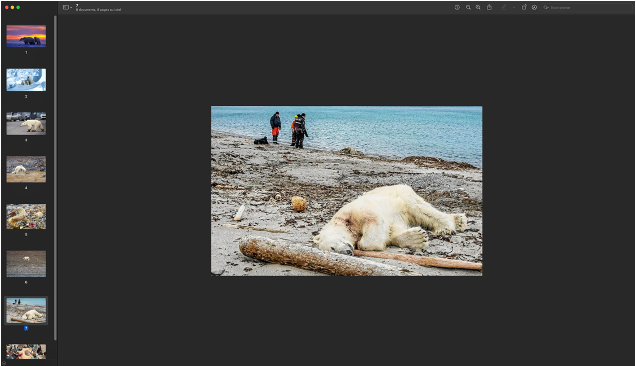The image size is (636, 366).
Task: Select highlighted thumbnail of bear lying on beach
Action: [26, 310]
